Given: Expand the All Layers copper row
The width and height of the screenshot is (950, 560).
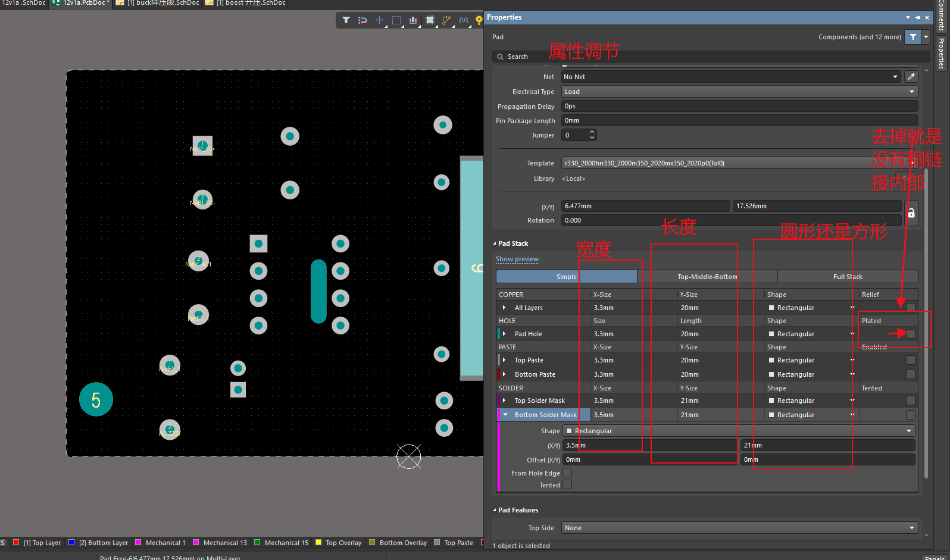Looking at the screenshot, I should click(504, 308).
